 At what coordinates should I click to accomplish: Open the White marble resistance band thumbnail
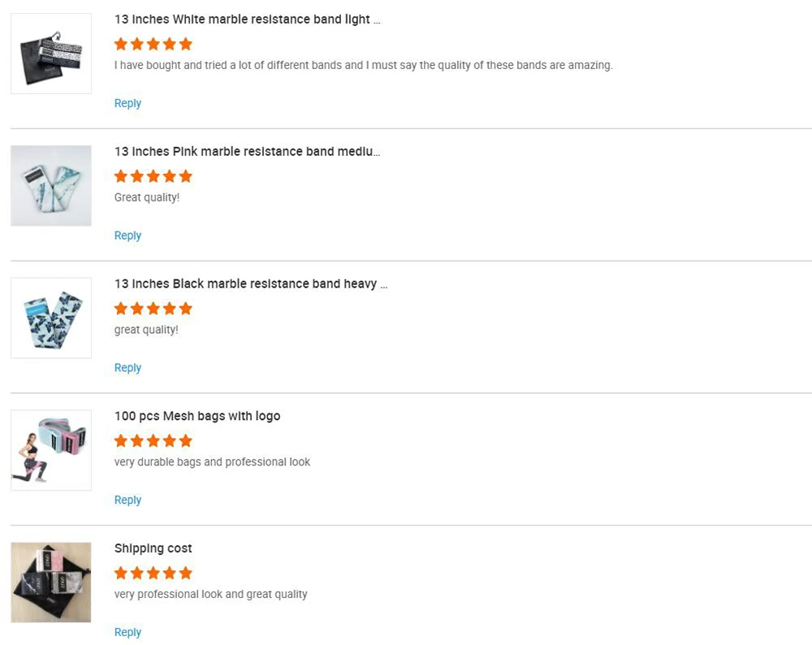point(51,54)
